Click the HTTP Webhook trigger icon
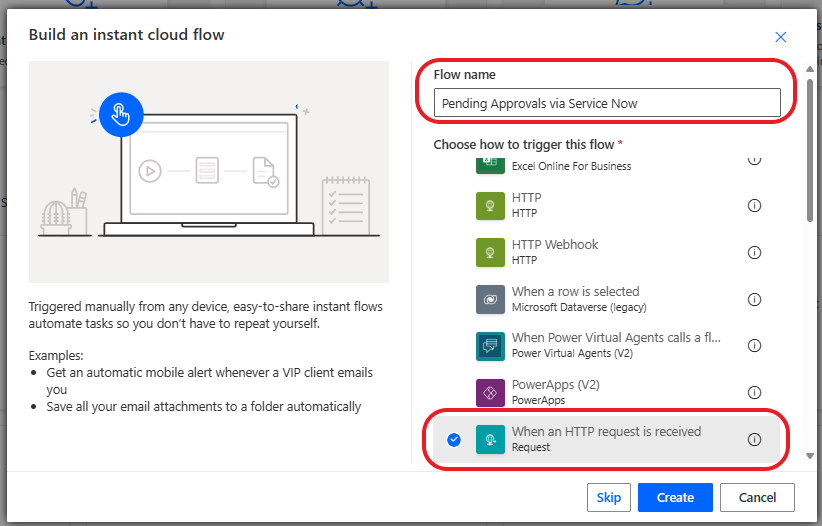This screenshot has height=526, width=822. point(490,253)
